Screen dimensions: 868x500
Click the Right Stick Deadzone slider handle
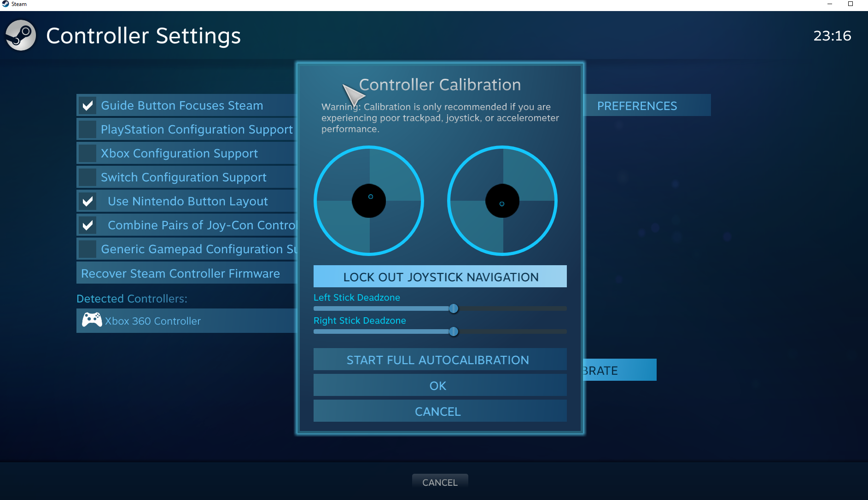pyautogui.click(x=454, y=331)
